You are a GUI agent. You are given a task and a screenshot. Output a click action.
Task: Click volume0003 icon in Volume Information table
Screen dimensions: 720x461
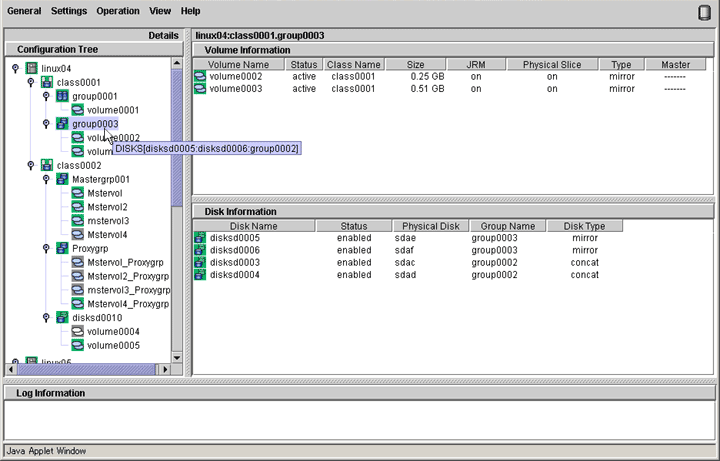200,89
